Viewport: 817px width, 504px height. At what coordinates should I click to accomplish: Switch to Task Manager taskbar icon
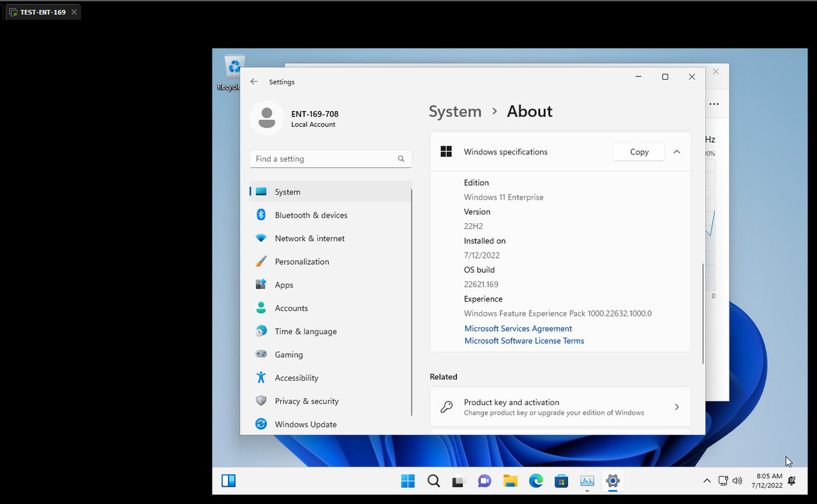pyautogui.click(x=587, y=481)
